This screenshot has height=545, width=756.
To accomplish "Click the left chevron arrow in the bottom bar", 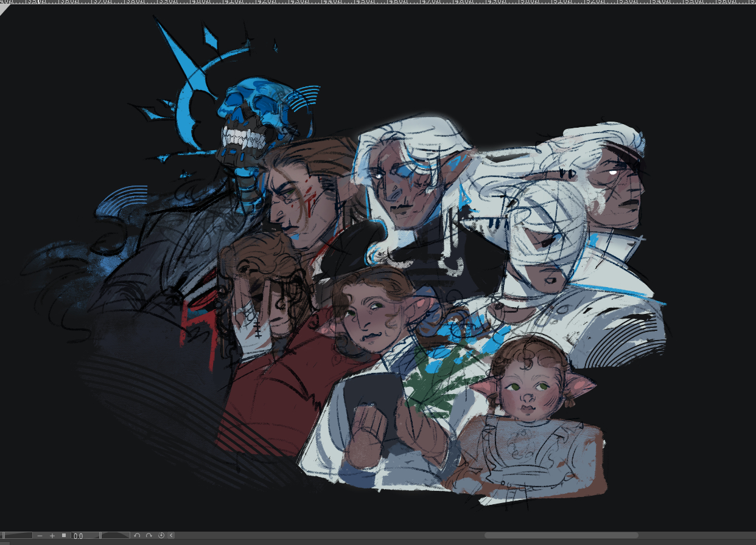I will point(172,536).
